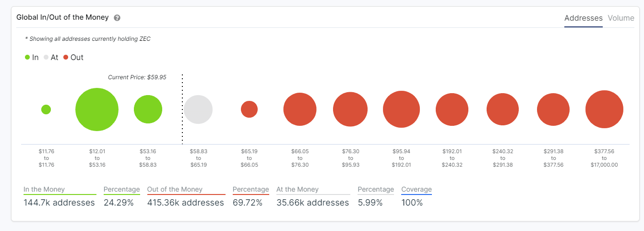The image size is (644, 231).
Task: Click the Coverage 100% stat
Action: [412, 203]
